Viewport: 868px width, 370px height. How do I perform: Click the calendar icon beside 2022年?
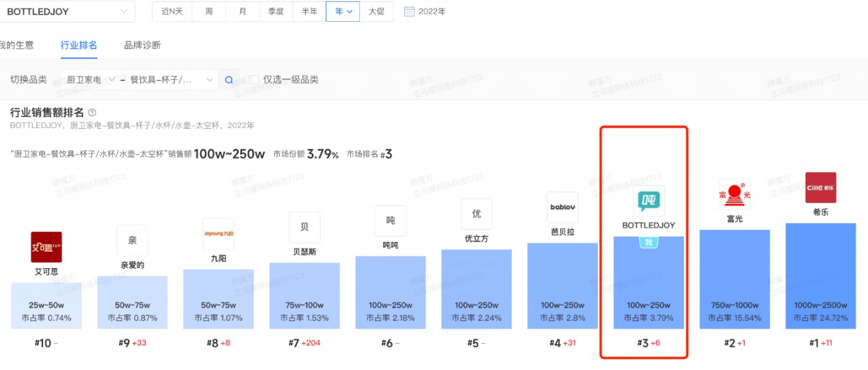409,12
